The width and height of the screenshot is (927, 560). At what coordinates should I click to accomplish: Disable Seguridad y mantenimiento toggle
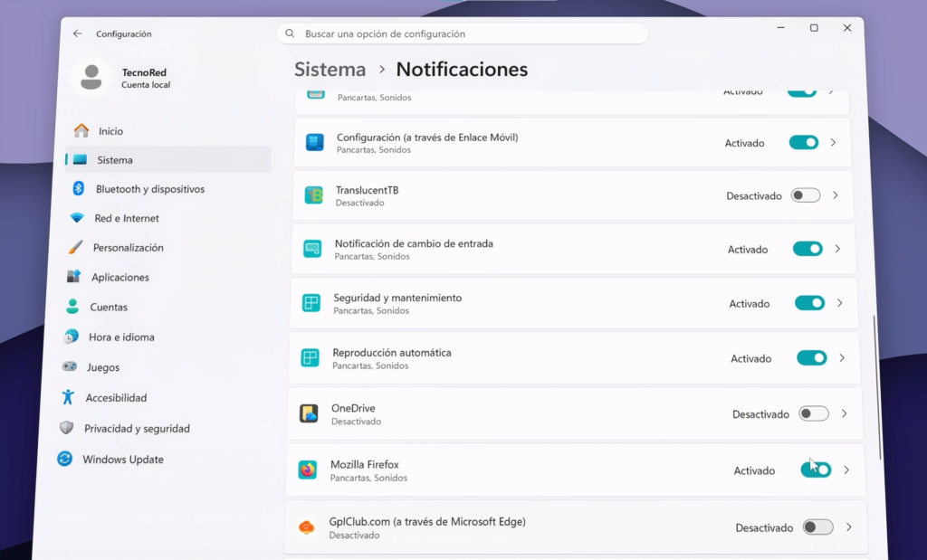[810, 303]
